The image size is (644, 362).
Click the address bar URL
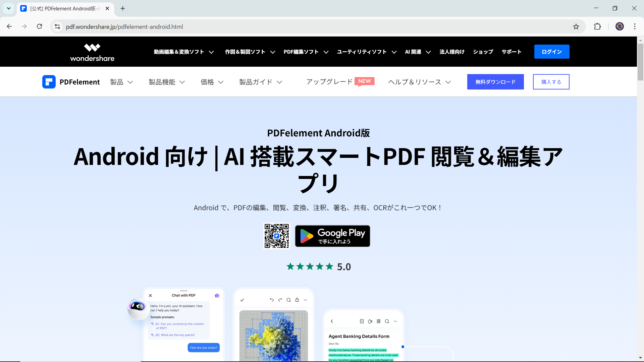pos(124,26)
